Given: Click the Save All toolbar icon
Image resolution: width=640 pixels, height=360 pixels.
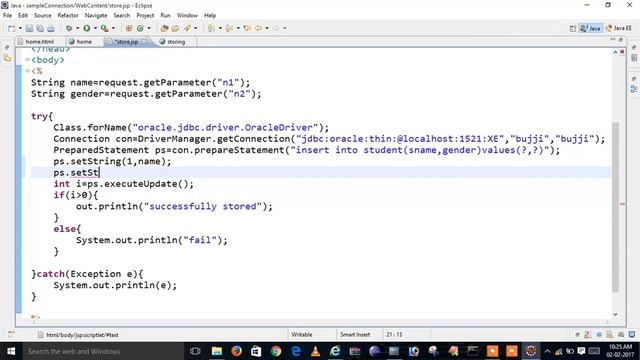Looking at the screenshot, I should click(40, 28).
